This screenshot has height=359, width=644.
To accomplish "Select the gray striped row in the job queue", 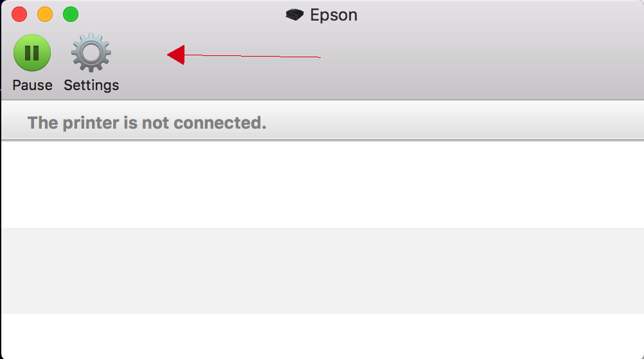I will (323, 271).
